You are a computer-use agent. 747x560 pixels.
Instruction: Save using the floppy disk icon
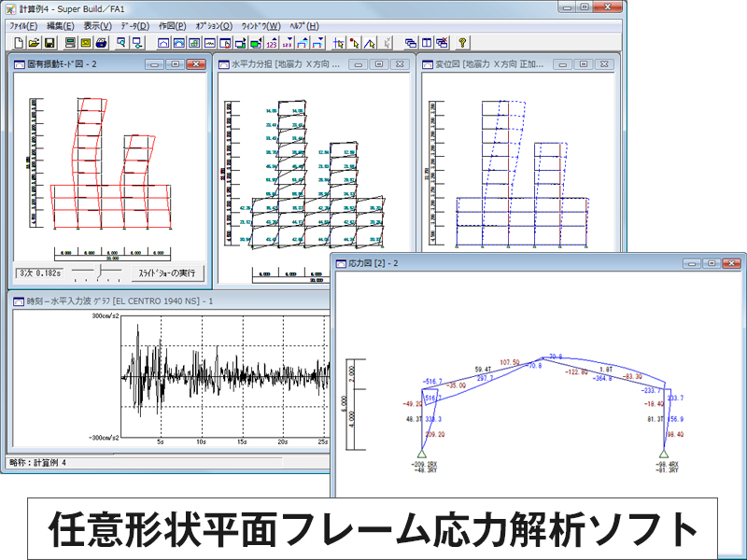coord(50,43)
